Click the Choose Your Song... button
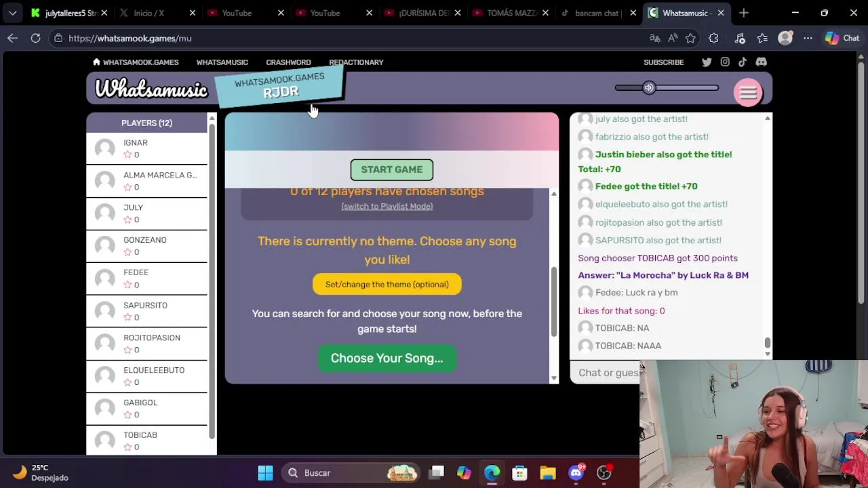Viewport: 868px width, 488px height. click(387, 358)
